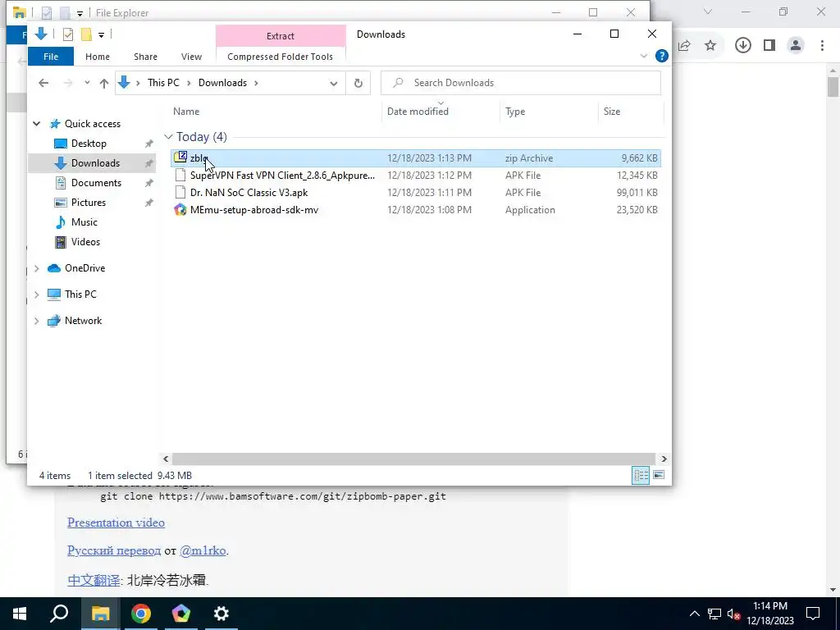
Task: Open Chrome three-dot menu
Action: 822,46
